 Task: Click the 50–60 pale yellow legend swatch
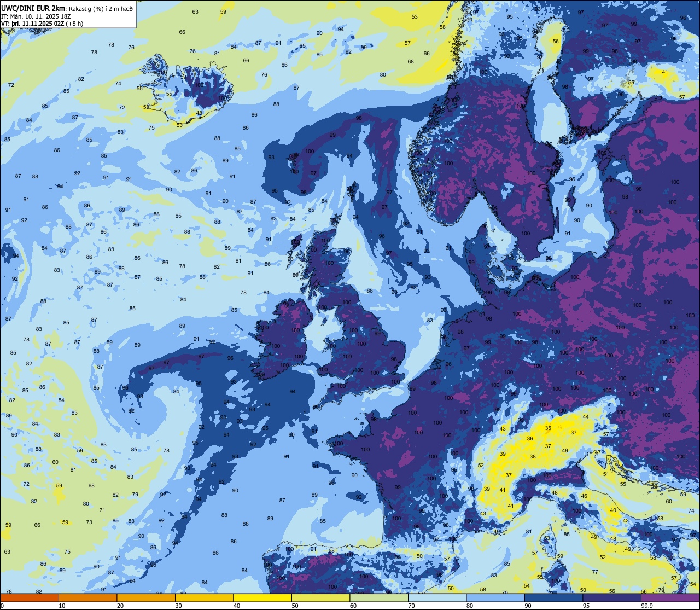[320, 597]
